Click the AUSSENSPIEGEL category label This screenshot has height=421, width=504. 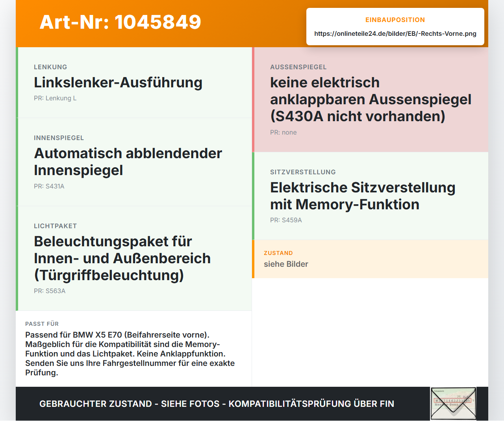(298, 67)
